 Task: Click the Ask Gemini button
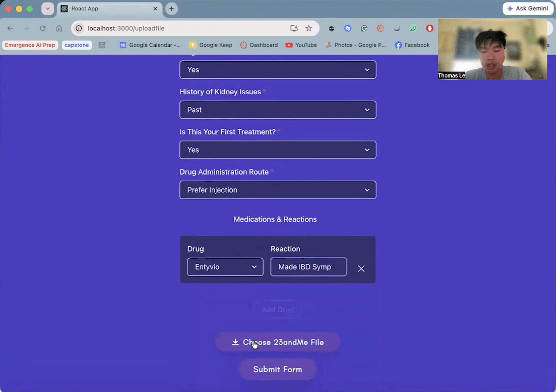coord(528,9)
